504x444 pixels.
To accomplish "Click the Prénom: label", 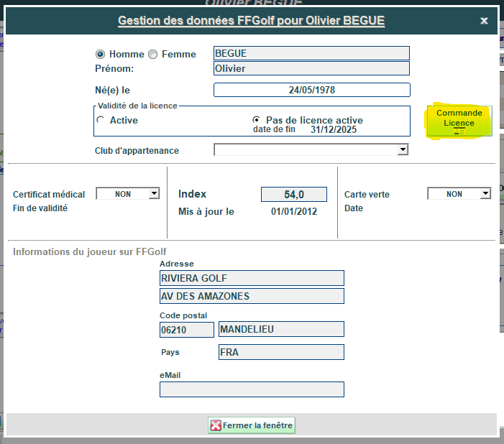I will click(x=114, y=68).
